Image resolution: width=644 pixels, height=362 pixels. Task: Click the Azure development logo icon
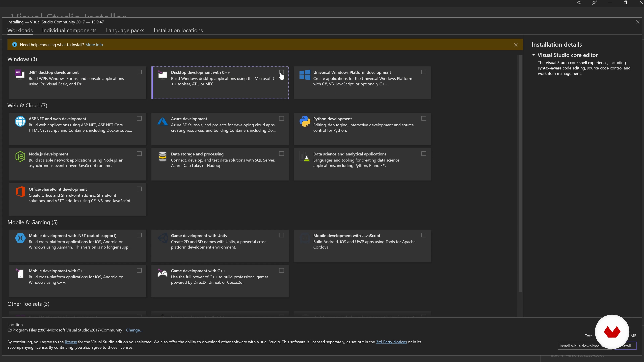162,121
